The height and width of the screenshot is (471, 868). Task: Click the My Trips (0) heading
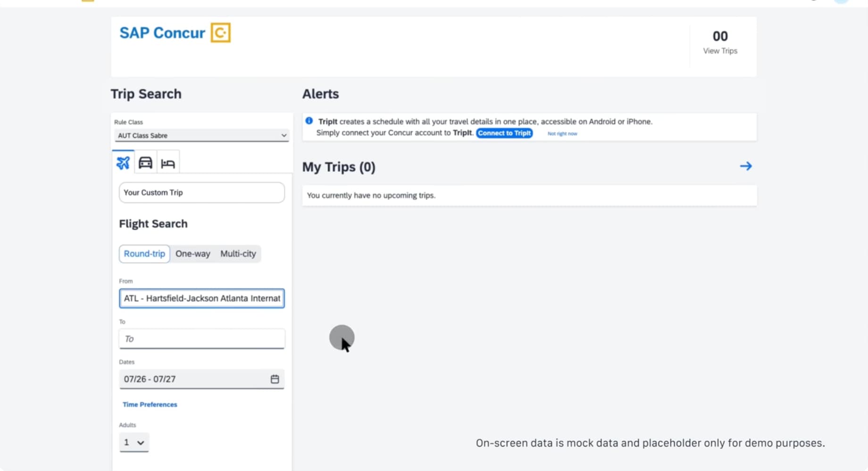click(339, 167)
